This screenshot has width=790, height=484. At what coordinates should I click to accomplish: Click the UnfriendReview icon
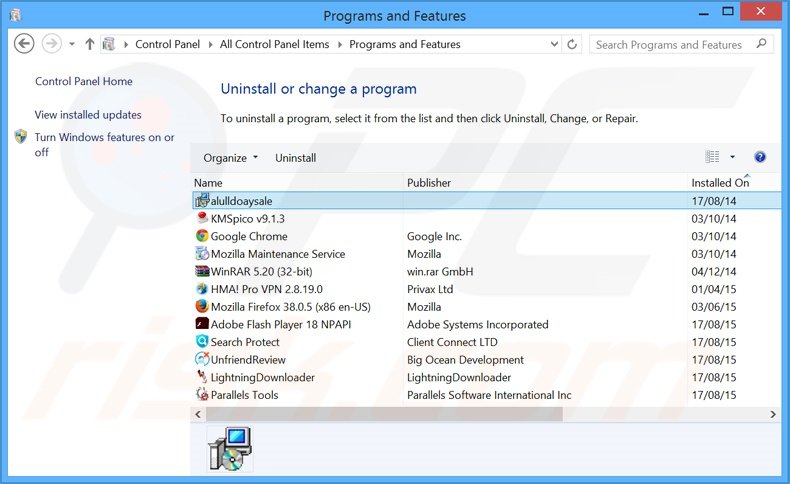(202, 359)
